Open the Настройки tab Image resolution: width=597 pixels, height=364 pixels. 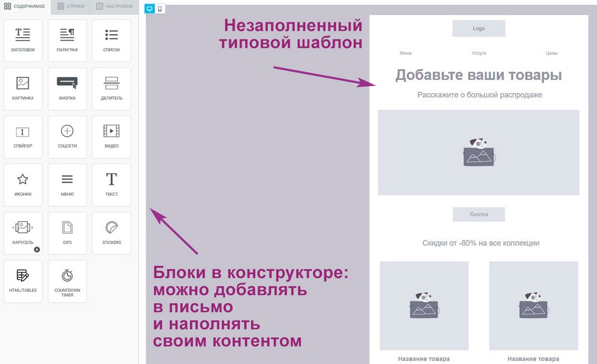[115, 7]
